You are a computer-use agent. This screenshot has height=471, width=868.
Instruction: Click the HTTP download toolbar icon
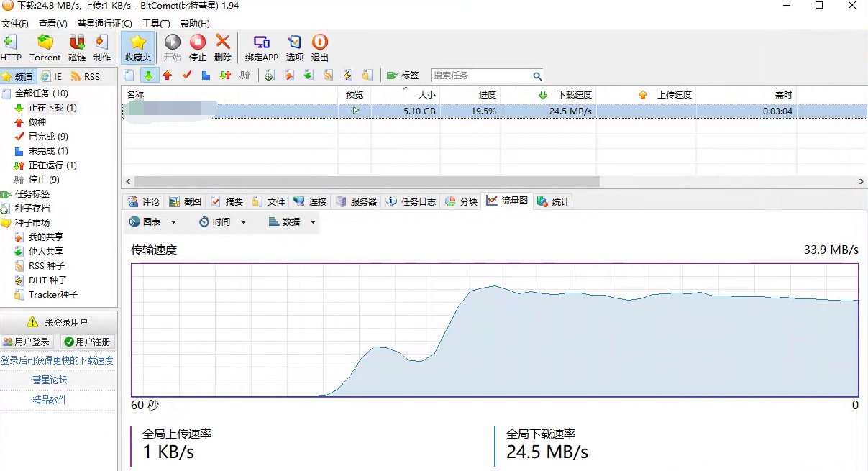tap(11, 48)
